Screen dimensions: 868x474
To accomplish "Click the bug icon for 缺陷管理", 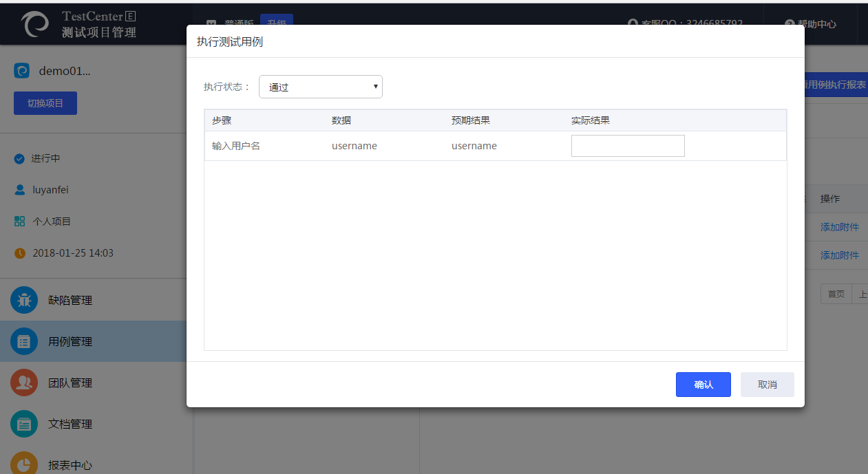I will pos(24,300).
